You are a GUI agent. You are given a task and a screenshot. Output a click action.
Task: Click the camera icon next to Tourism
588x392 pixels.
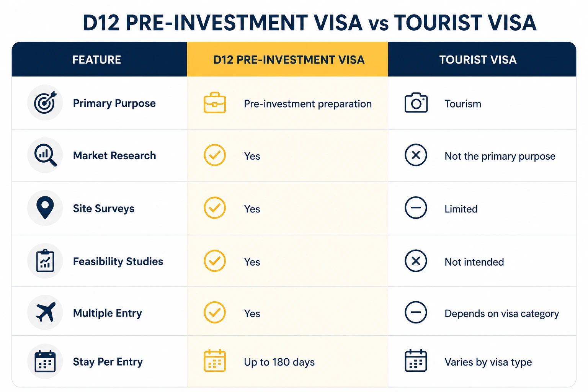coord(416,103)
